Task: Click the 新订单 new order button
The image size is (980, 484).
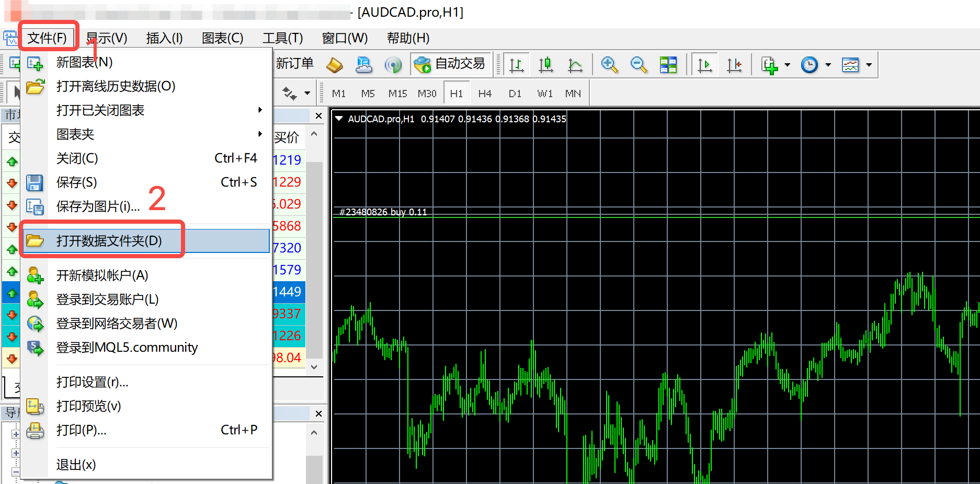Action: [x=294, y=64]
